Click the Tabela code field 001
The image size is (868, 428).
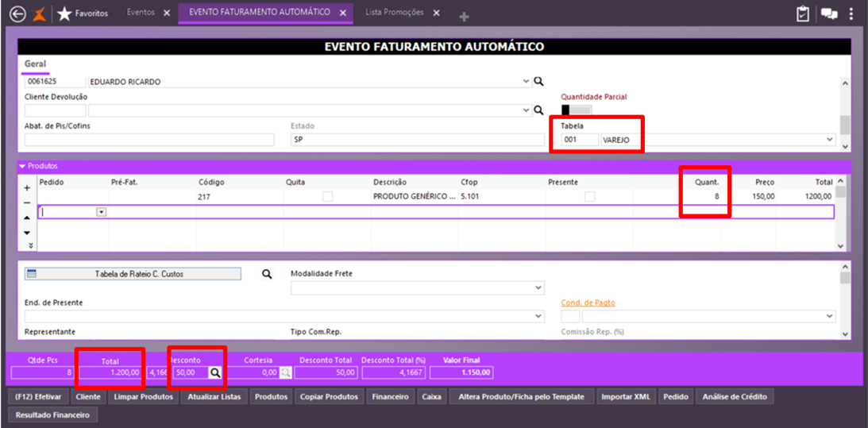580,140
